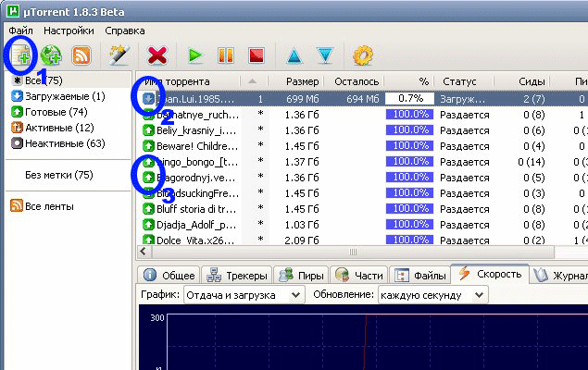The image size is (588, 370).
Task: Click the torrent list horizontal scrollbar thumb
Action: [353, 252]
